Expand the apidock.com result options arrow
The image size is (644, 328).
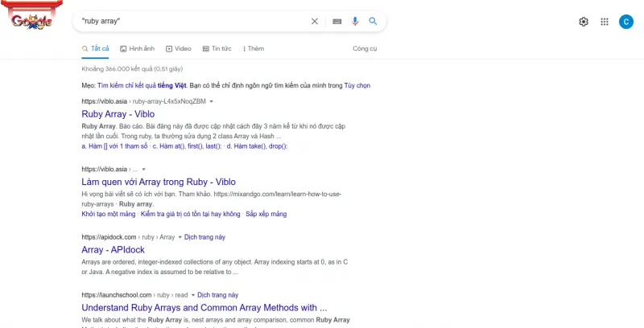(x=180, y=238)
